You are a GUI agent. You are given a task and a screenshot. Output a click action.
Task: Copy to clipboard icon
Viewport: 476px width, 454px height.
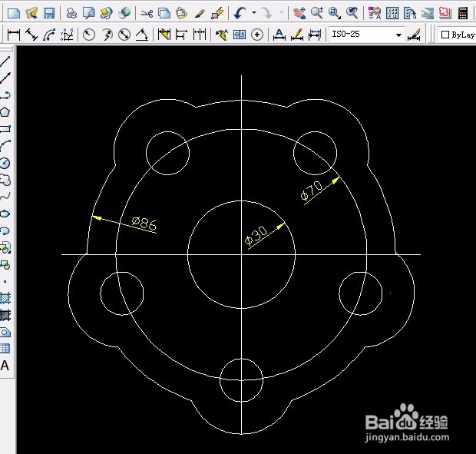[x=164, y=13]
